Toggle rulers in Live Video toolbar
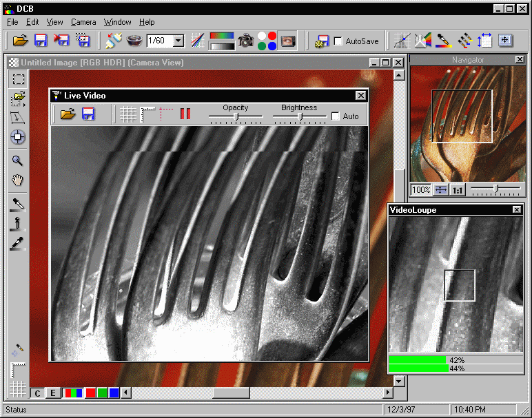The width and height of the screenshot is (532, 418). pos(147,114)
